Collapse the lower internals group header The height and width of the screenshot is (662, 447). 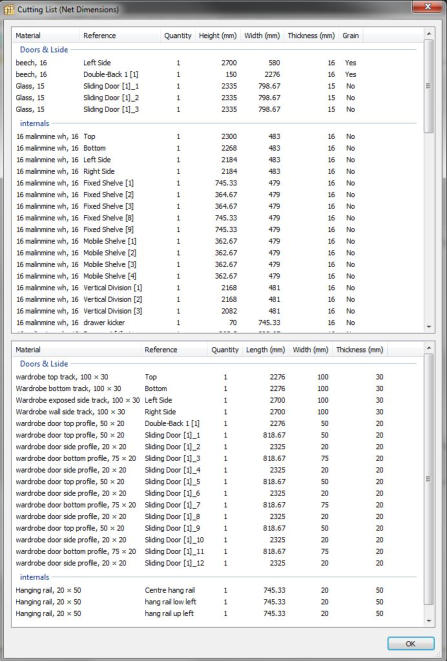point(35,577)
